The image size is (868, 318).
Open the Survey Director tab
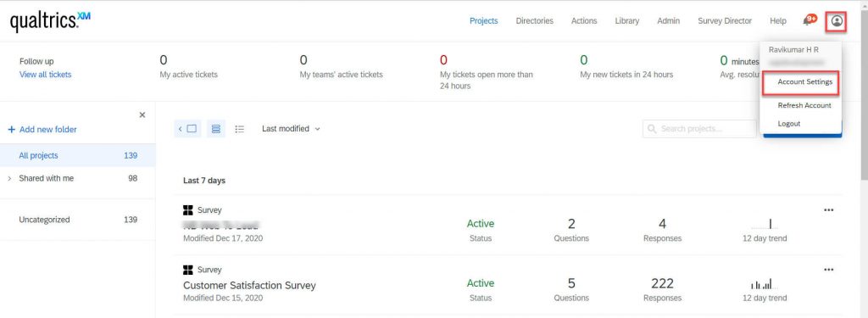coord(725,21)
